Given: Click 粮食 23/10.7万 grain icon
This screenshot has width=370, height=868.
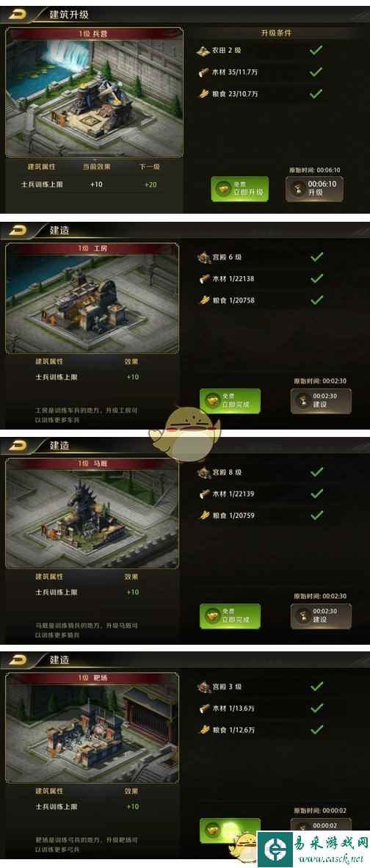Looking at the screenshot, I should coord(203,93).
